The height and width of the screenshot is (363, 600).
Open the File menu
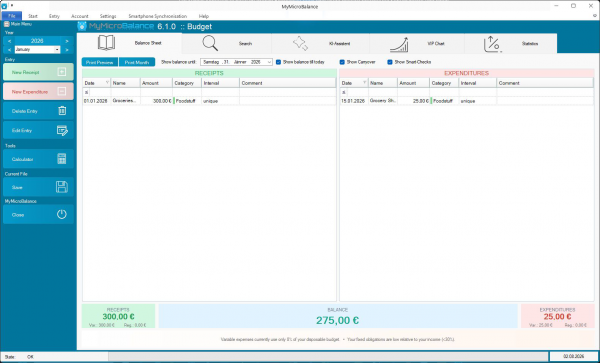point(12,16)
